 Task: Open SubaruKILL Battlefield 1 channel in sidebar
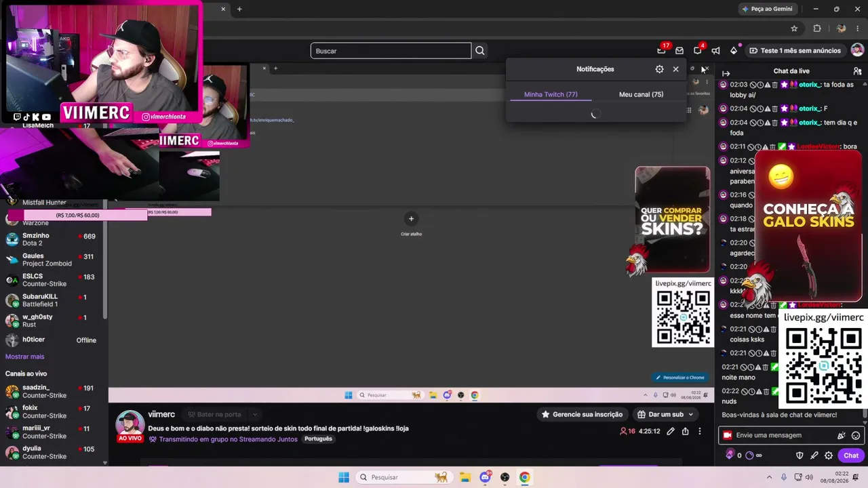[x=51, y=300]
